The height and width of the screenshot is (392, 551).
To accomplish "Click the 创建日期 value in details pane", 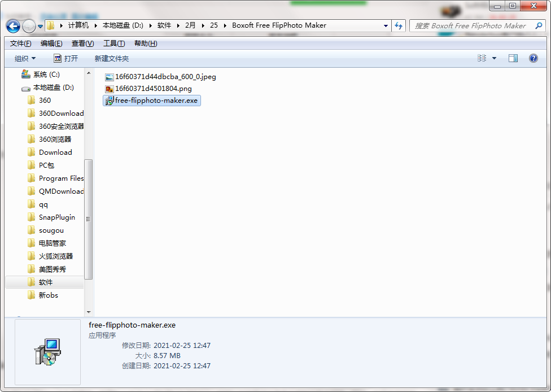I will point(182,365).
